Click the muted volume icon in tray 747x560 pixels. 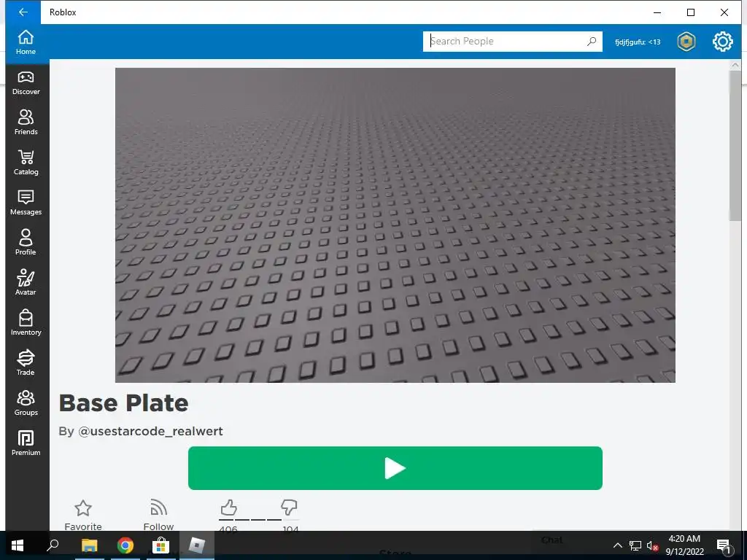pos(652,545)
